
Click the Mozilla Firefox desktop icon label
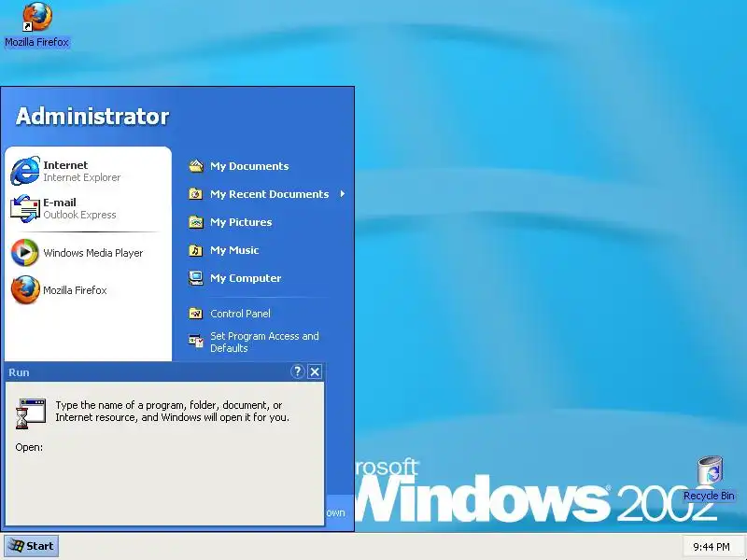(x=36, y=42)
